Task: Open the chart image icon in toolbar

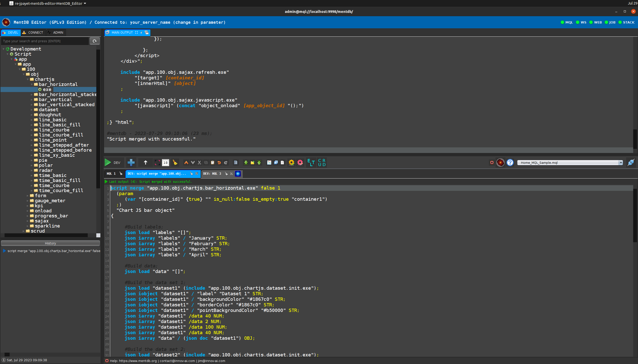Action: point(269,163)
